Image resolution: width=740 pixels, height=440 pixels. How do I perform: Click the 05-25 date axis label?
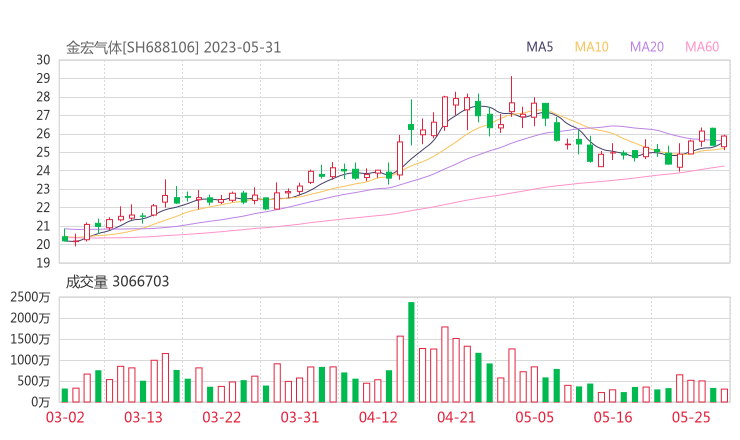(x=691, y=417)
